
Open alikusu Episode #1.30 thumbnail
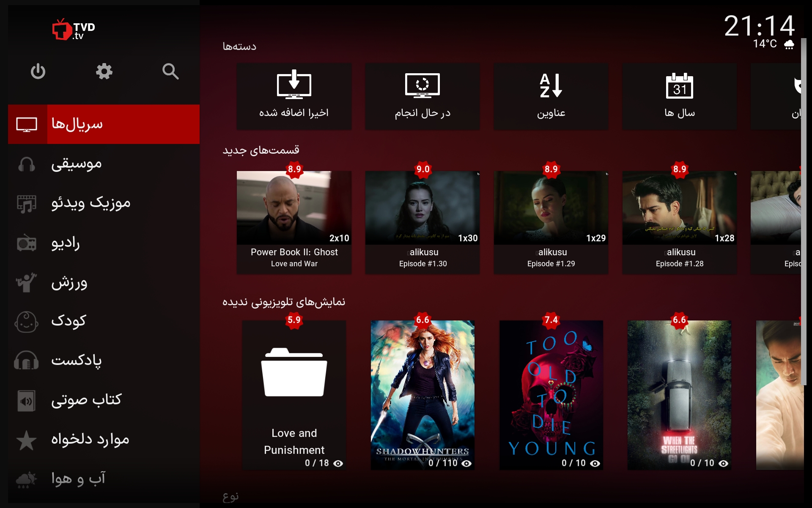tap(422, 208)
